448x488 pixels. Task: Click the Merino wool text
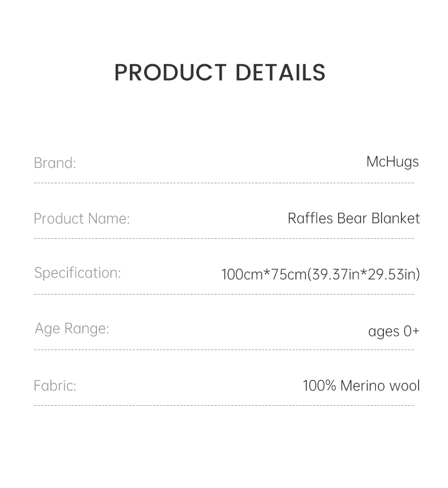pos(380,386)
